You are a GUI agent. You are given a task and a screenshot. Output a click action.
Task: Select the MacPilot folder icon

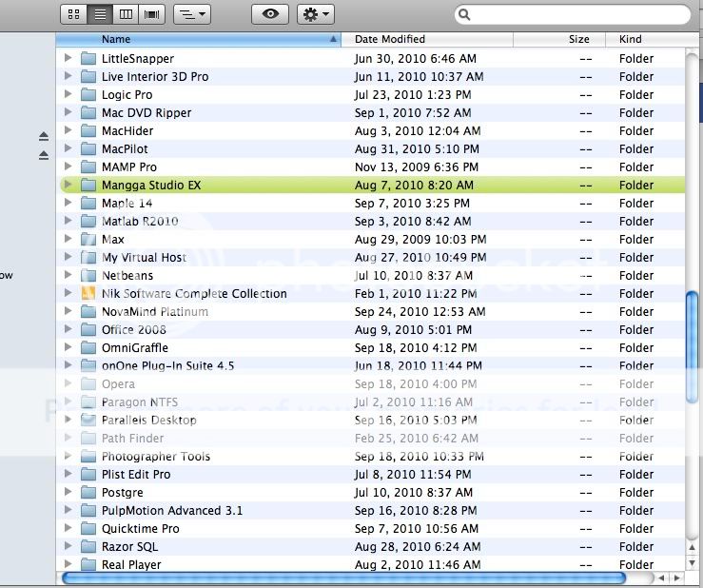(x=88, y=149)
